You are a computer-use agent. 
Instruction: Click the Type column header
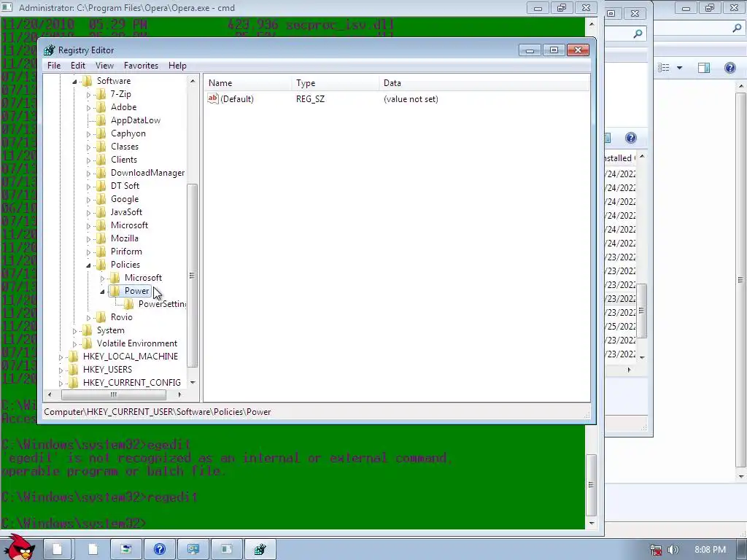[336, 83]
